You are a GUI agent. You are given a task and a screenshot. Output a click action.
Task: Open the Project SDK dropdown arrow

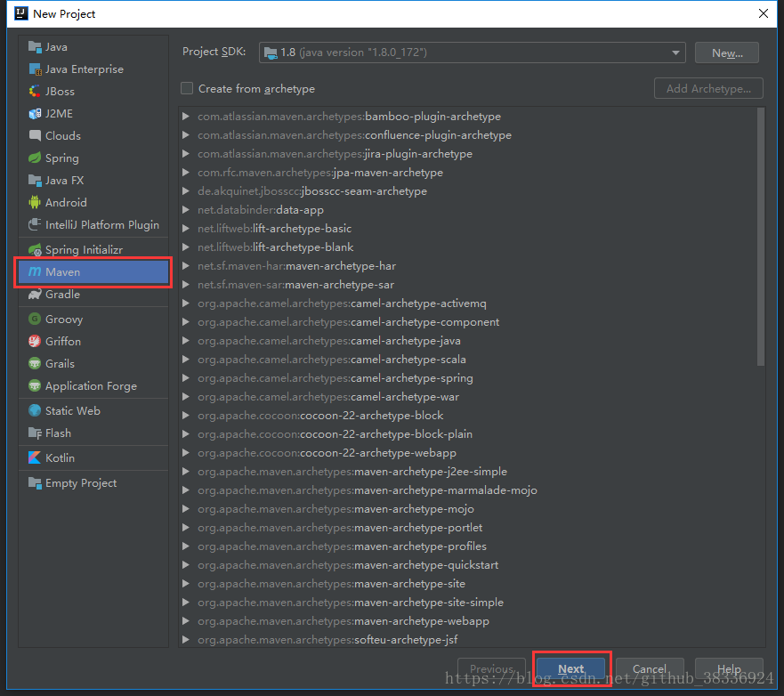point(675,53)
